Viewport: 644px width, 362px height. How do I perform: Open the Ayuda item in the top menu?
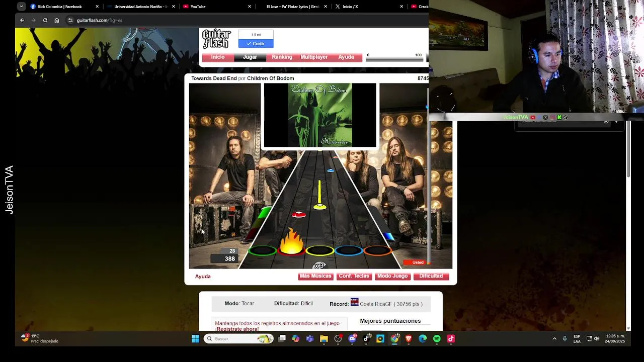click(x=346, y=57)
